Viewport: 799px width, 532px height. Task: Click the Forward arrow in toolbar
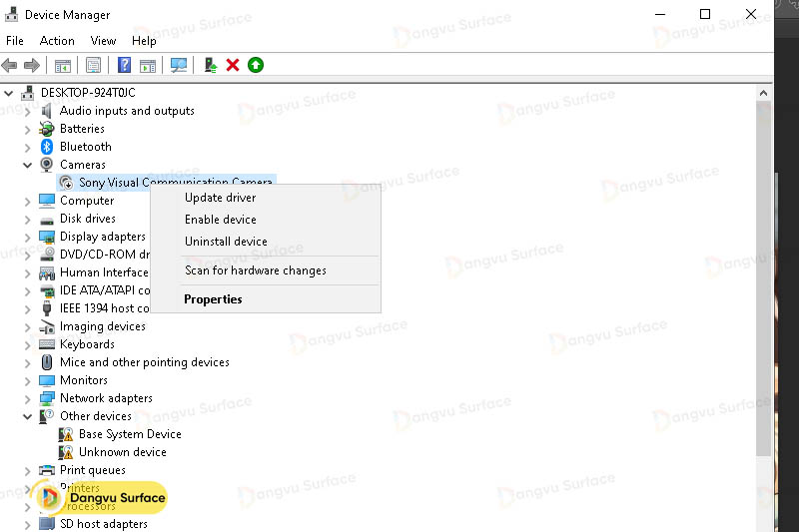(32, 65)
